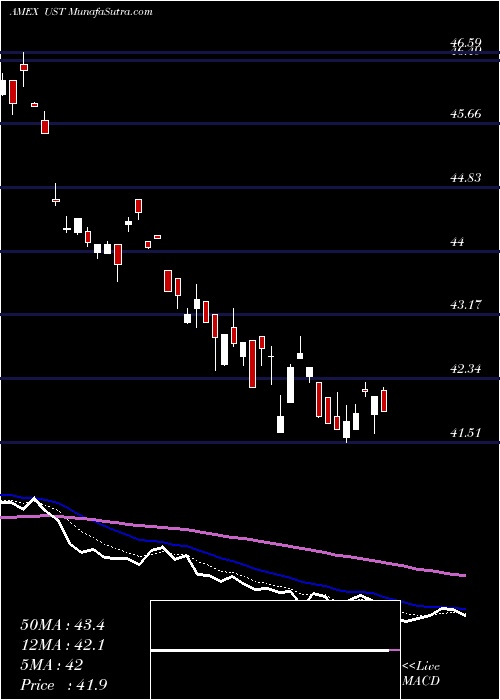
Task: Click the 12MA : 42.1 readout
Action: pyautogui.click(x=62, y=645)
